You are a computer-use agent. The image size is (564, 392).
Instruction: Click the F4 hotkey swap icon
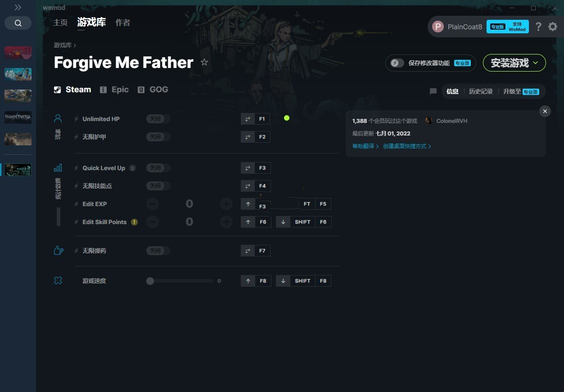click(248, 186)
